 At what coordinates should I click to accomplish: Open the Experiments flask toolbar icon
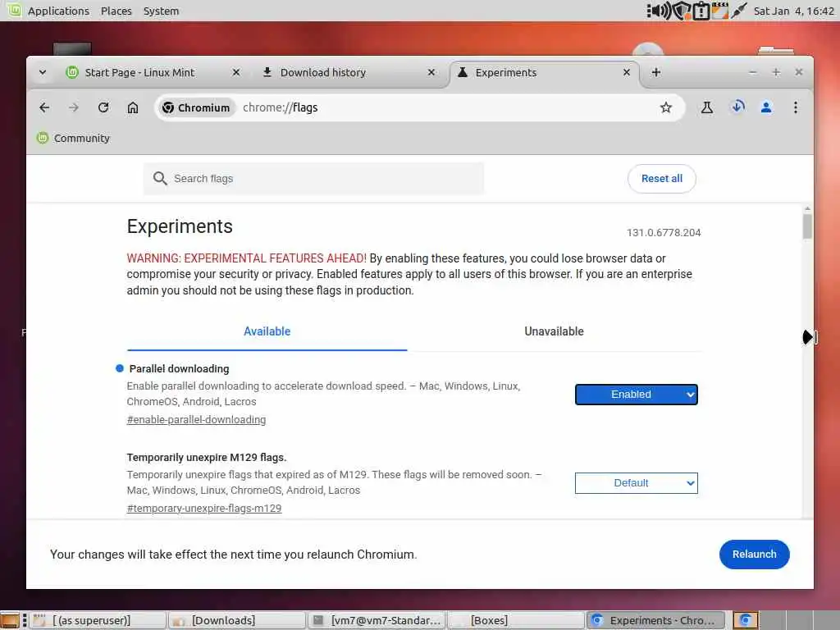(707, 107)
